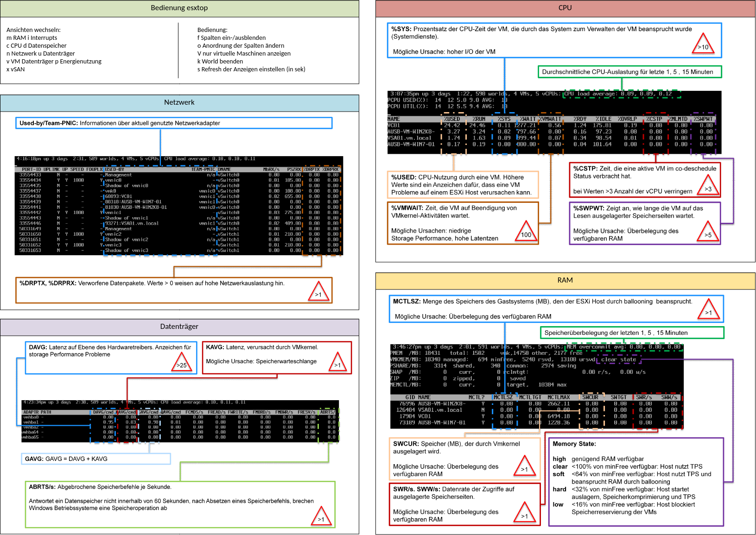Click the Used-by/Team-PNIC info box
Image resolution: width=756 pixels, height=535 pixels.
[174, 123]
